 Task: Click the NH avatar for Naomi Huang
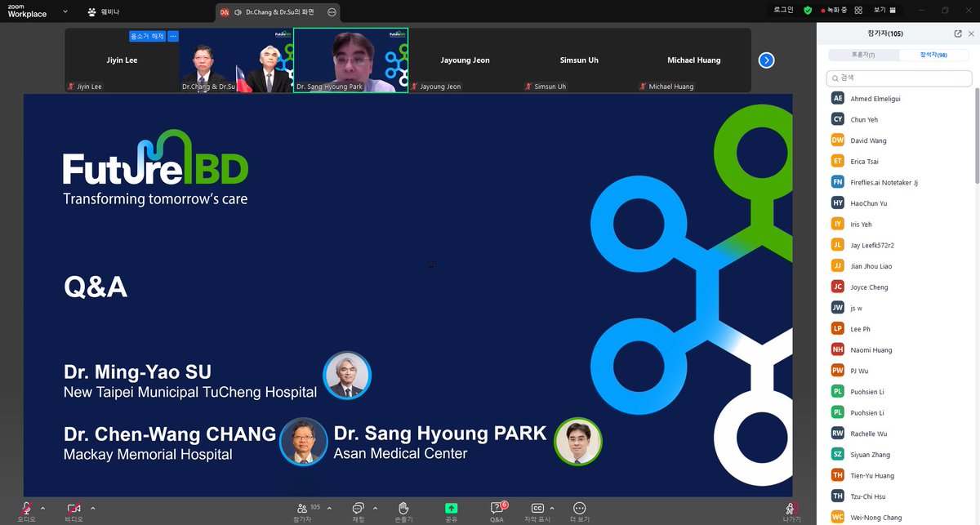(838, 349)
